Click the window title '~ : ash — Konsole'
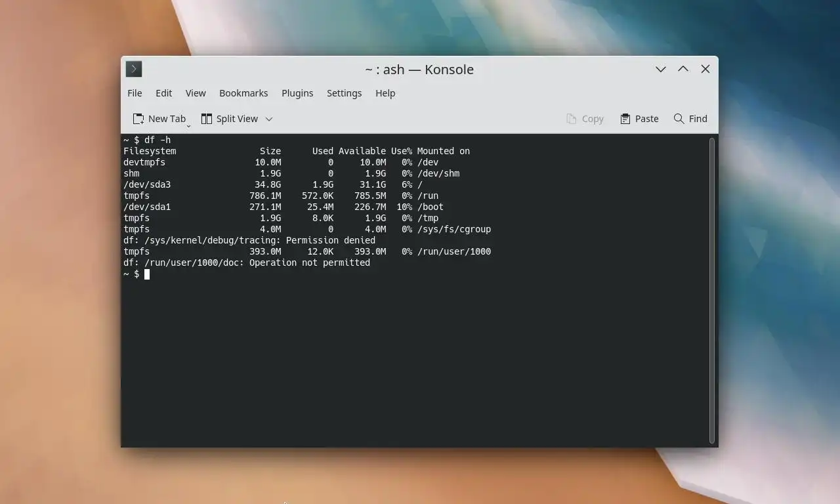840x504 pixels. coord(419,69)
